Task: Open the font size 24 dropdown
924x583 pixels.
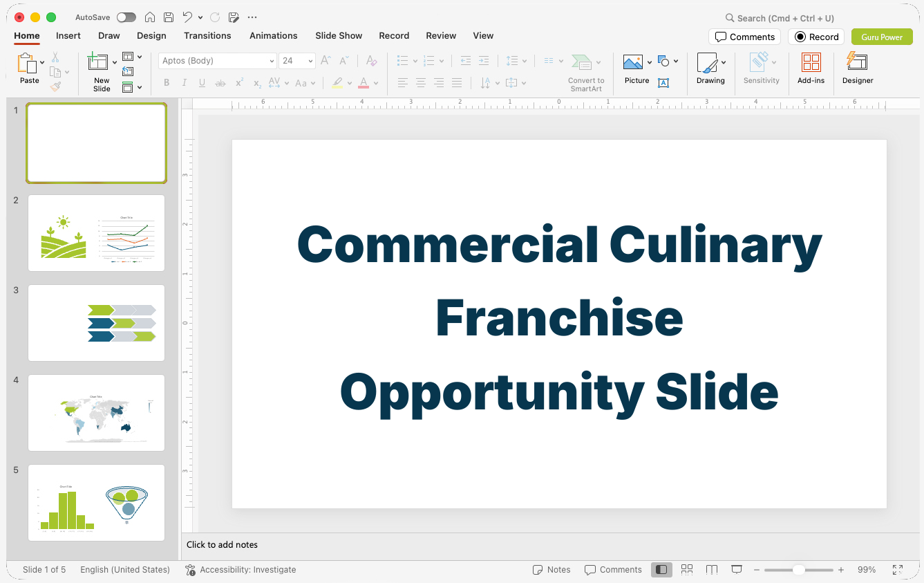Action: (x=310, y=61)
